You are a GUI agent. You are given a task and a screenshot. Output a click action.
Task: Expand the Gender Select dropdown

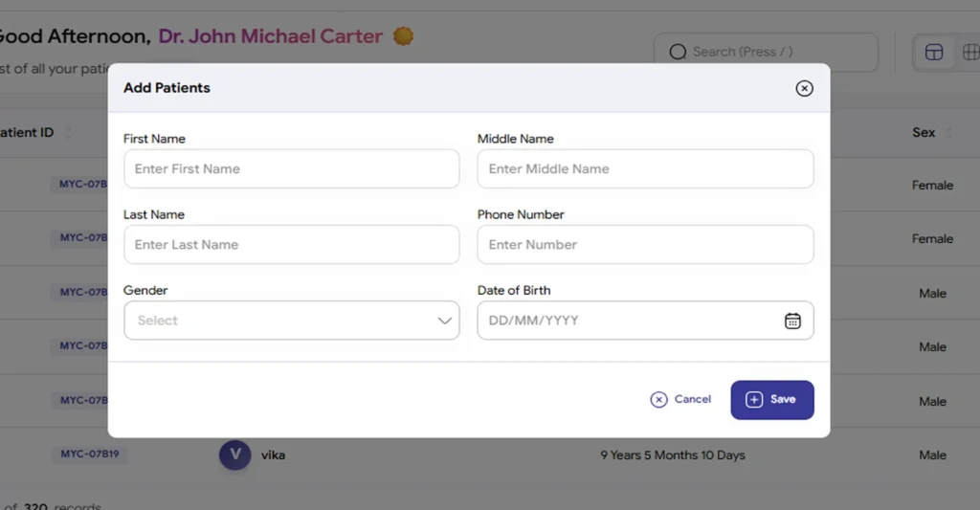tap(291, 321)
